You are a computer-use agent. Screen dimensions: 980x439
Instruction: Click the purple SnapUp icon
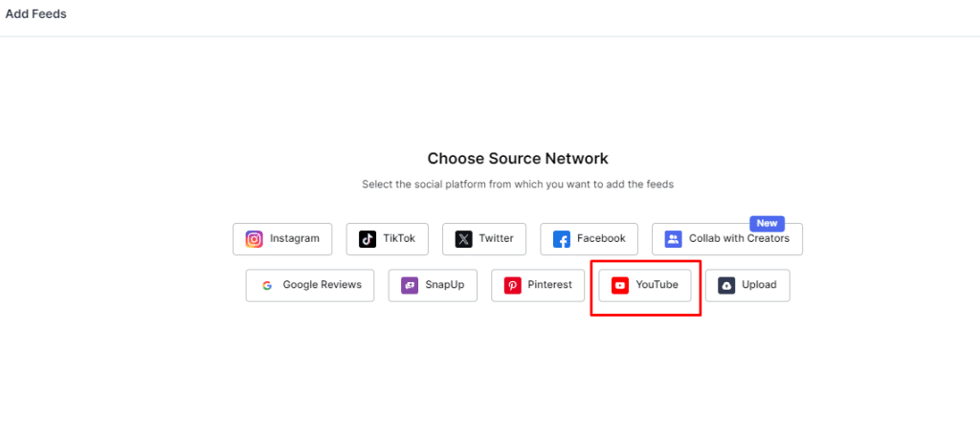point(410,285)
